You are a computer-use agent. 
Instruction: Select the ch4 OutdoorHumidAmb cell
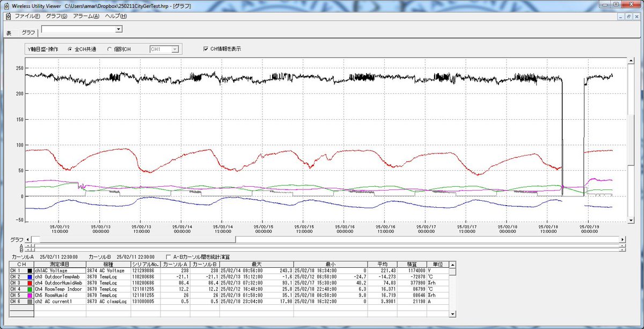tap(59, 283)
